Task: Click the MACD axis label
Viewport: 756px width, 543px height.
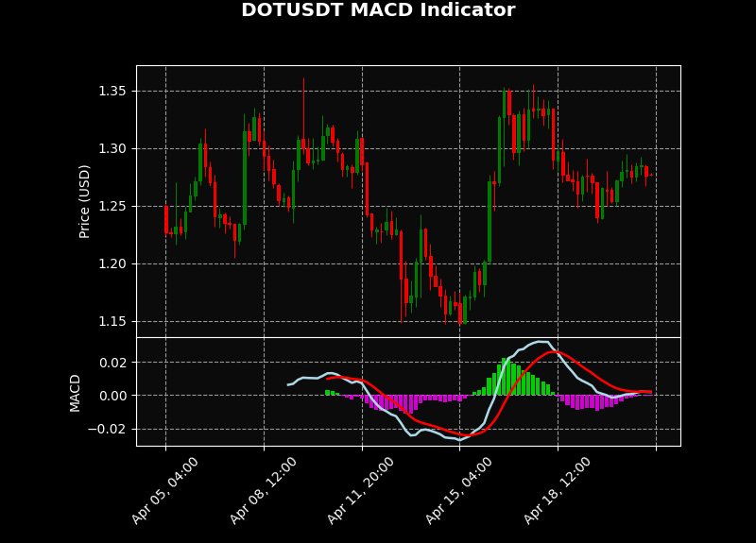Action: pos(75,393)
